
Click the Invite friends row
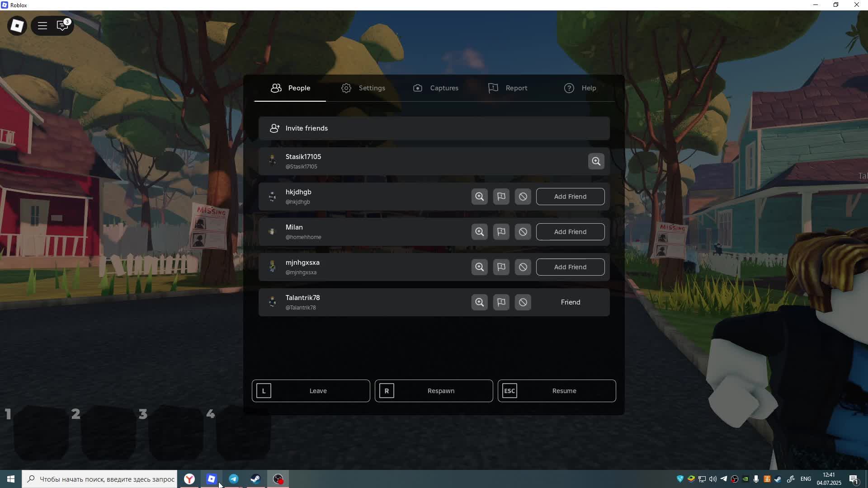coord(434,128)
